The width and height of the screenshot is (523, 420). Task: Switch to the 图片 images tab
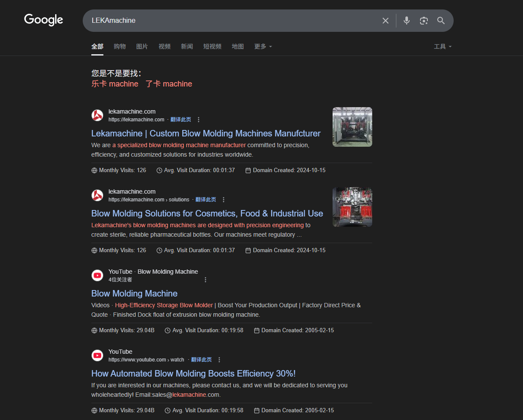pos(142,46)
